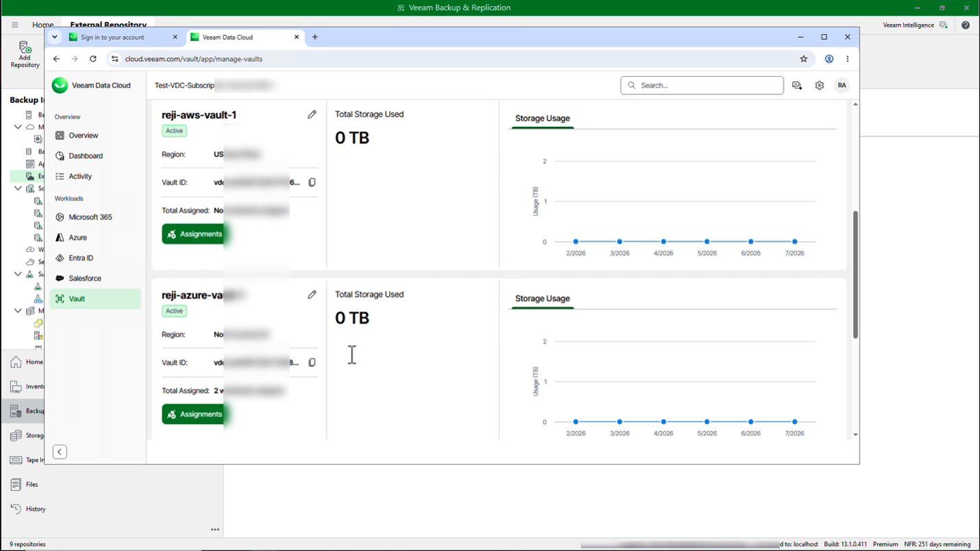The width and height of the screenshot is (980, 551).
Task: Click the browser address bar URL
Action: coord(194,59)
